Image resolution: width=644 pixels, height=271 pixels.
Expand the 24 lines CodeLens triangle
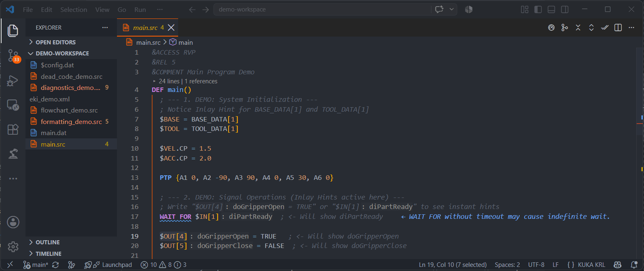[x=154, y=81]
